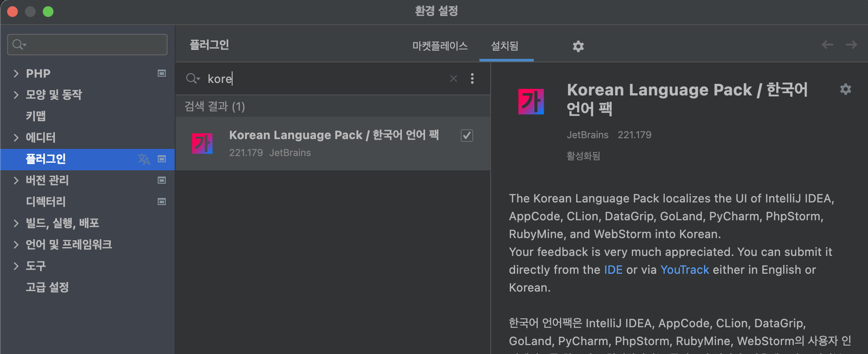Open the plugins gear settings menu
The width and height of the screenshot is (868, 354).
(x=578, y=46)
